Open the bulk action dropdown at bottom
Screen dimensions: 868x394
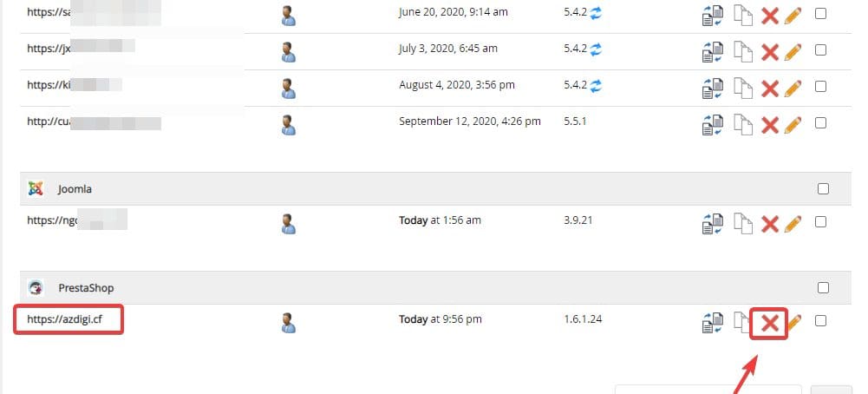708,390
